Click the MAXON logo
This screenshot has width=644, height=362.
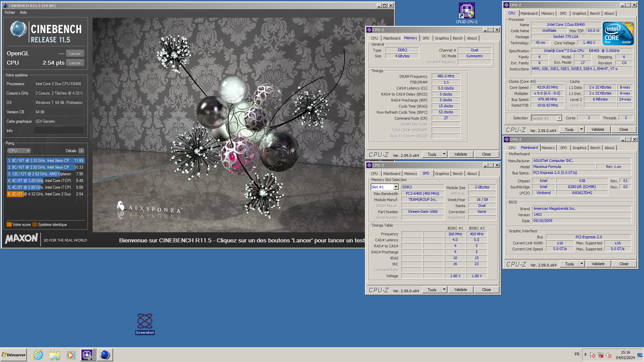[21, 238]
